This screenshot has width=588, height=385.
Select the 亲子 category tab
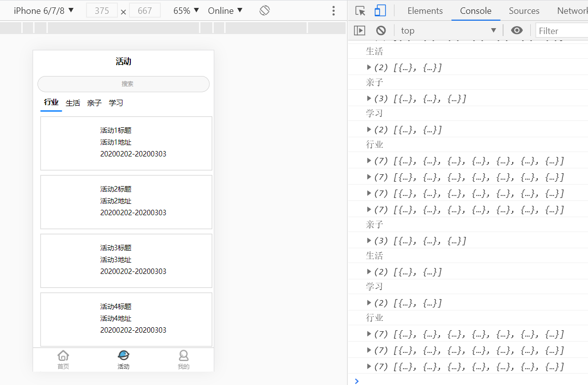coord(94,103)
